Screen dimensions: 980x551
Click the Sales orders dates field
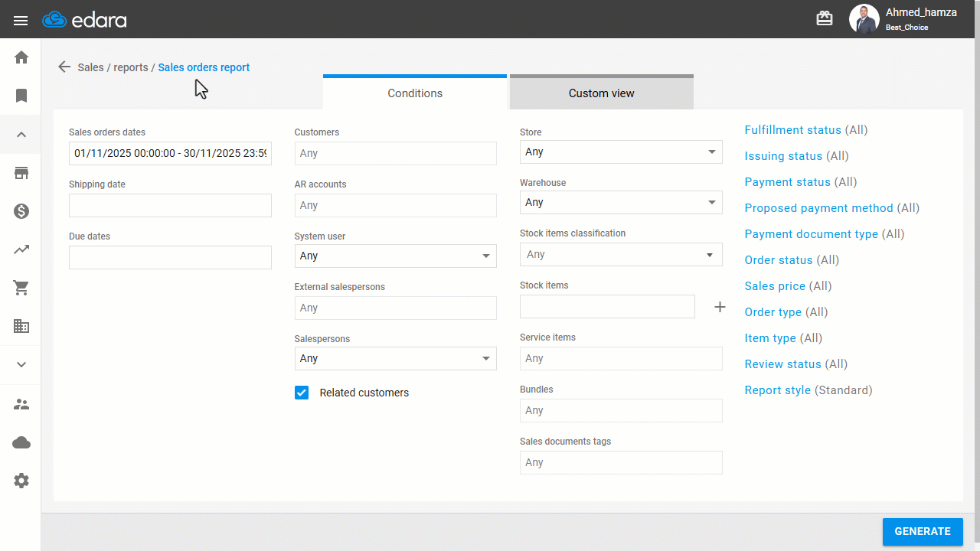170,153
